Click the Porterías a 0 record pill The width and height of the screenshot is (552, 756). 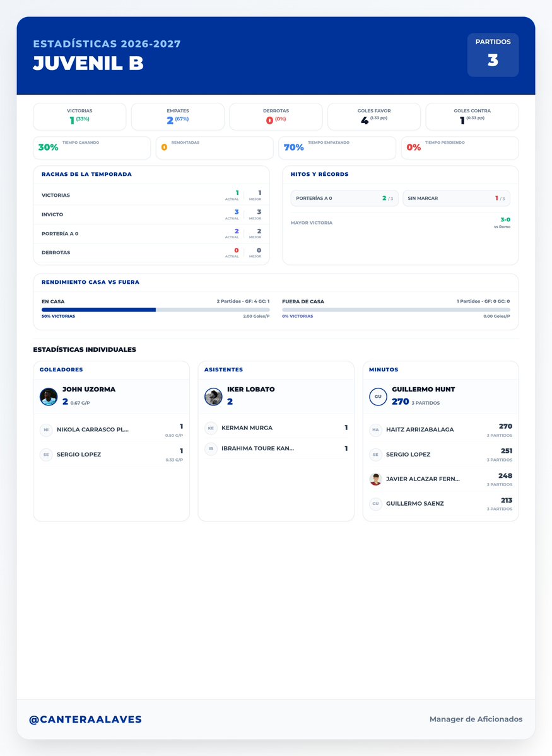point(344,198)
